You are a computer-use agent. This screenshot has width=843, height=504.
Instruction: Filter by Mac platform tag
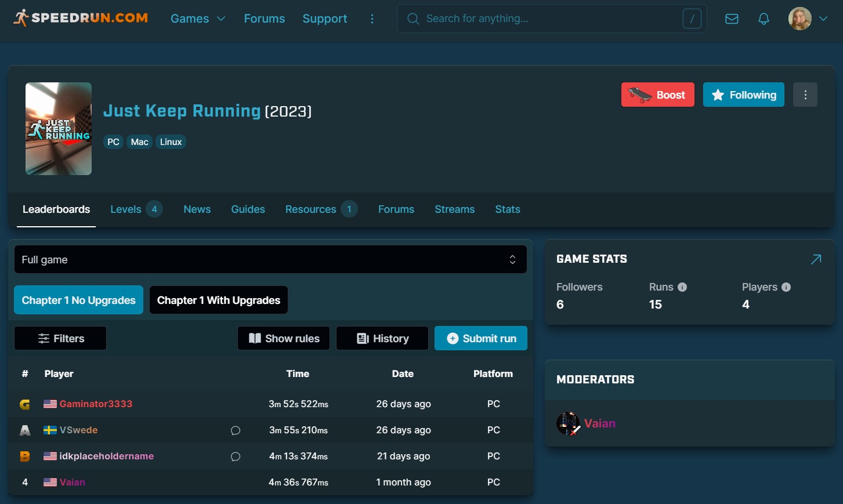point(139,142)
